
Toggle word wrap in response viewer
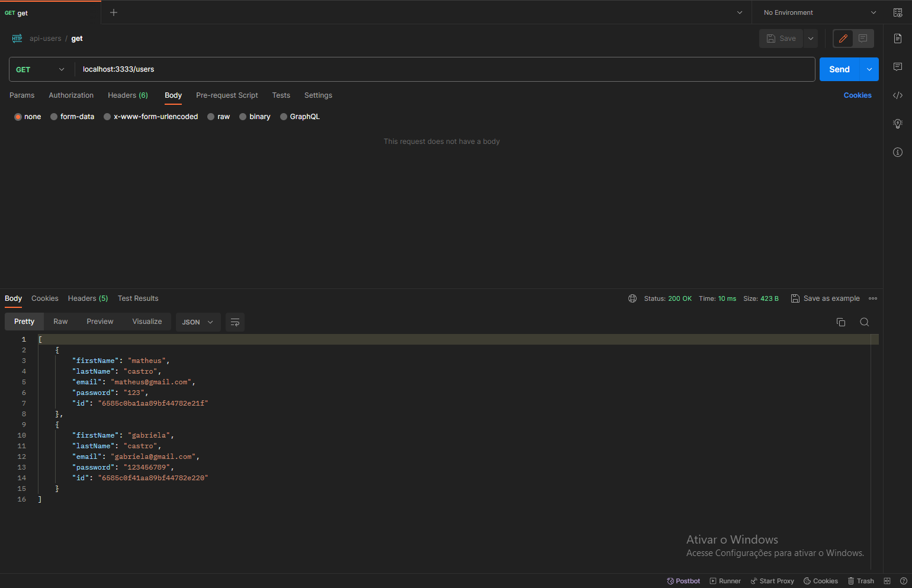click(235, 322)
